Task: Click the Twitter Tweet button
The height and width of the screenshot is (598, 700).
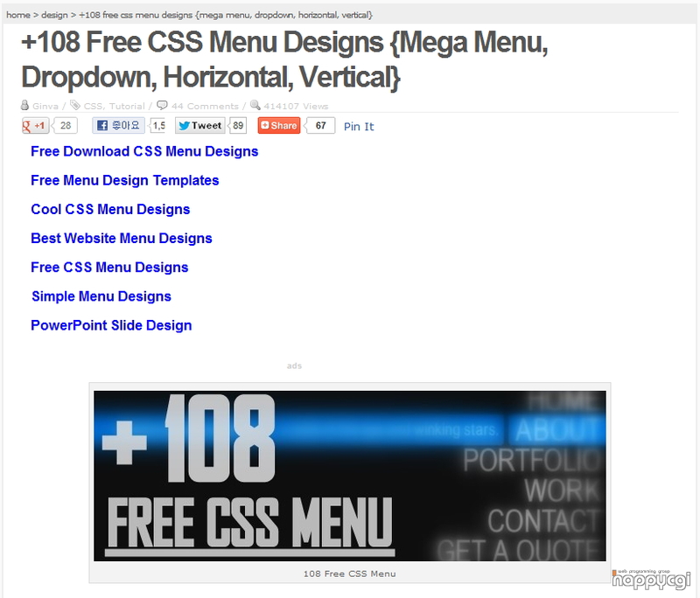Action: tap(200, 126)
